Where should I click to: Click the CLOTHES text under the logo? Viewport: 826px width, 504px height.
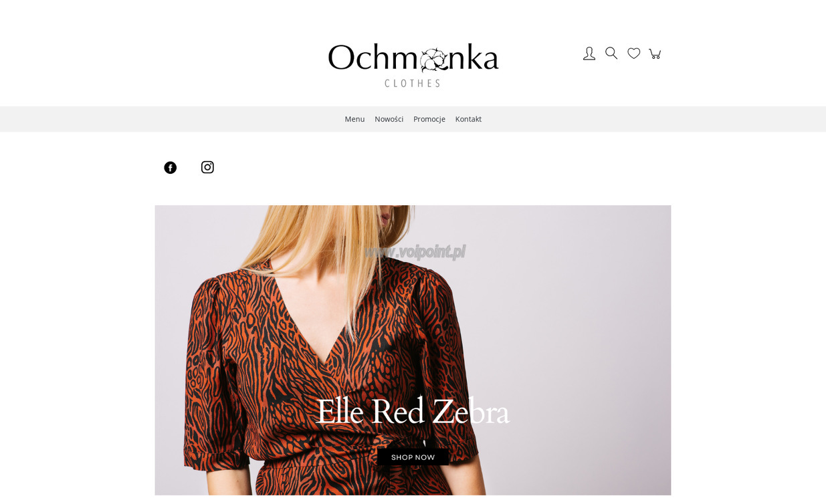413,84
